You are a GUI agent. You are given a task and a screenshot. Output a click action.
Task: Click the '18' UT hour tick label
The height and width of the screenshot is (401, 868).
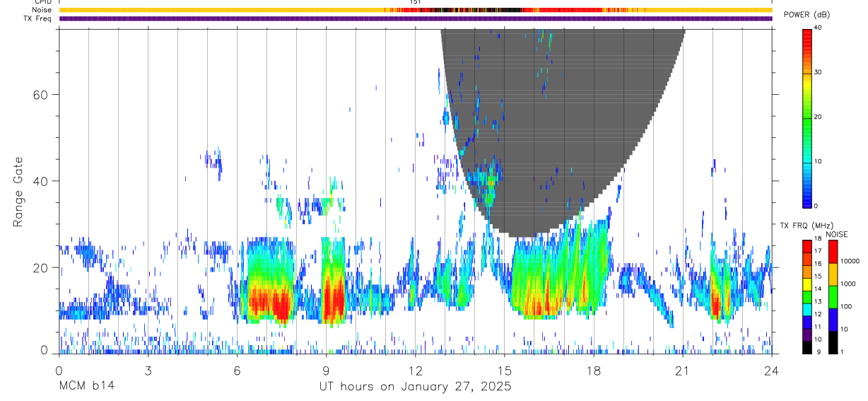coord(593,370)
